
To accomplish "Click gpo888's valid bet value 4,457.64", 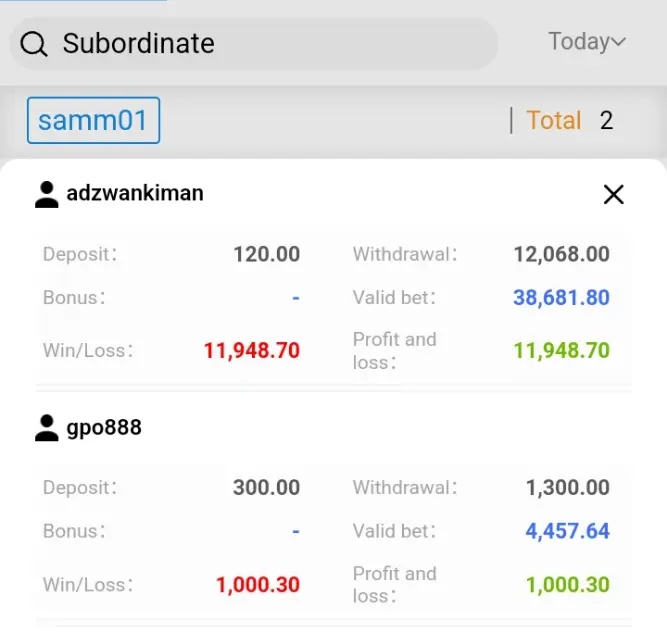I will [x=567, y=531].
